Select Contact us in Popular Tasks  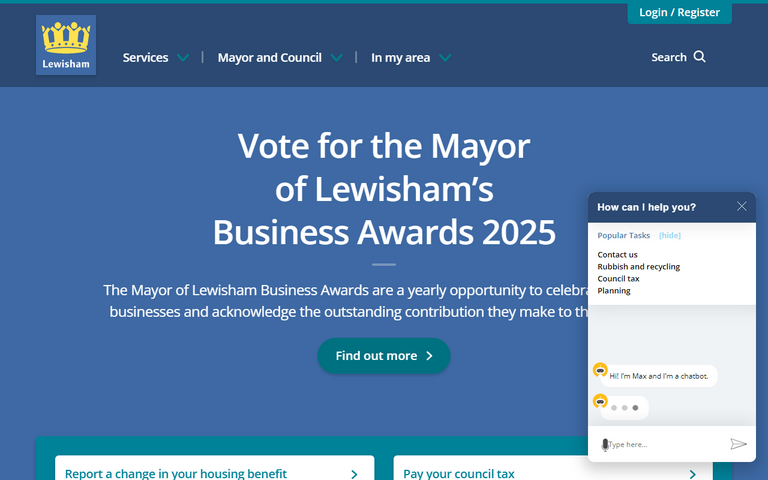[617, 255]
